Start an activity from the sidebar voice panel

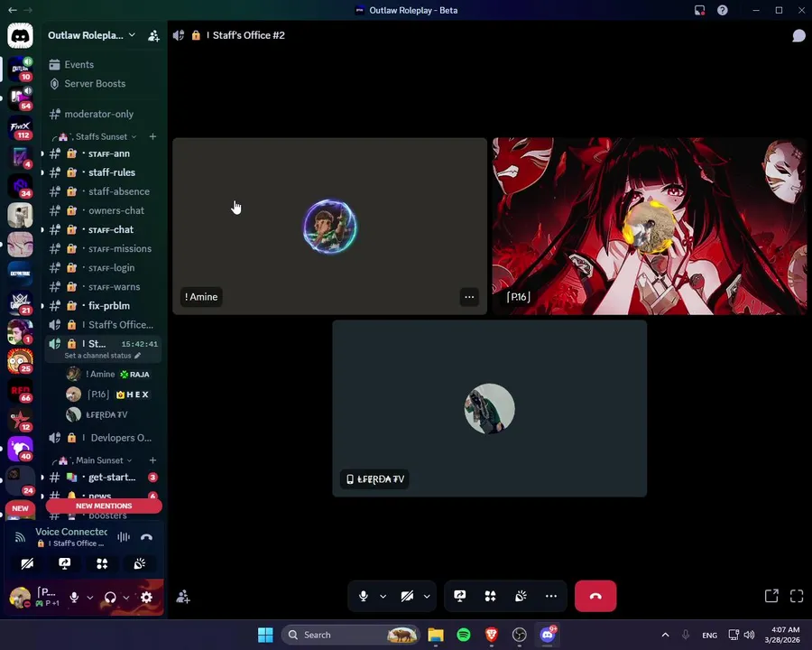(x=102, y=563)
